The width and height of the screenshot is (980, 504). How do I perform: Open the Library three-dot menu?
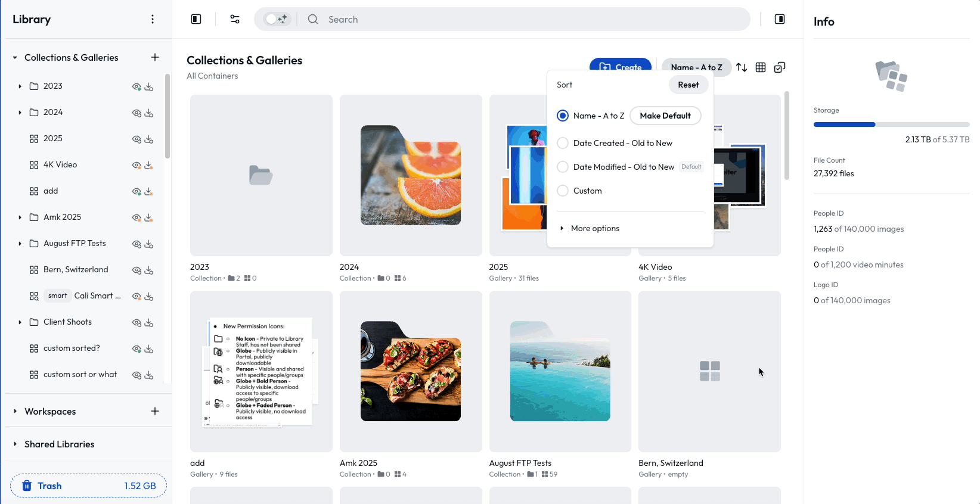tap(153, 19)
